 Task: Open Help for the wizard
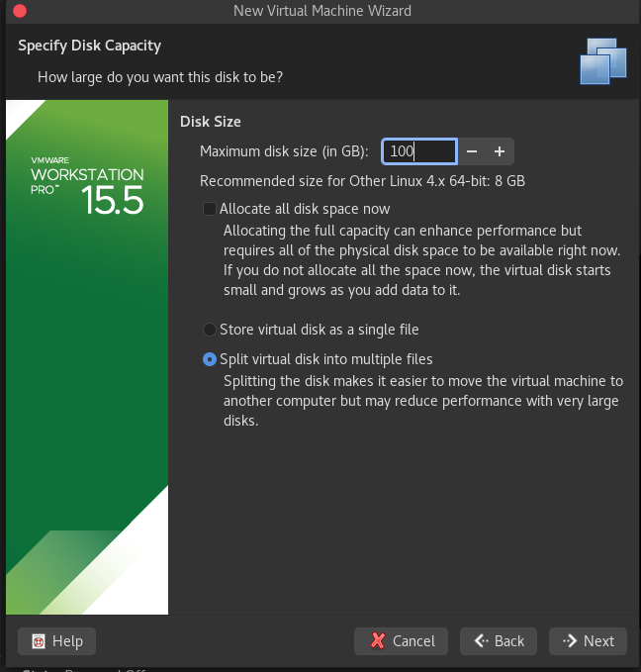56,641
